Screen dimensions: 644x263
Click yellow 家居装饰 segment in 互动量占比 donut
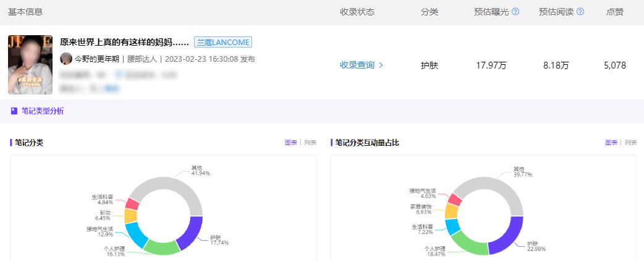[451, 211]
